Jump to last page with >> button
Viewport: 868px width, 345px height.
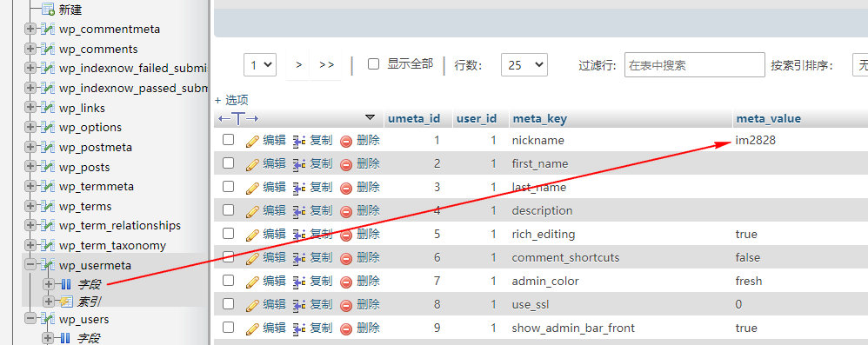click(x=327, y=64)
